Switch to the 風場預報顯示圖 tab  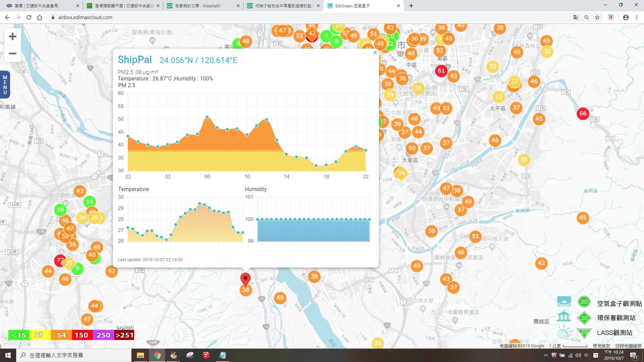[x=122, y=6]
